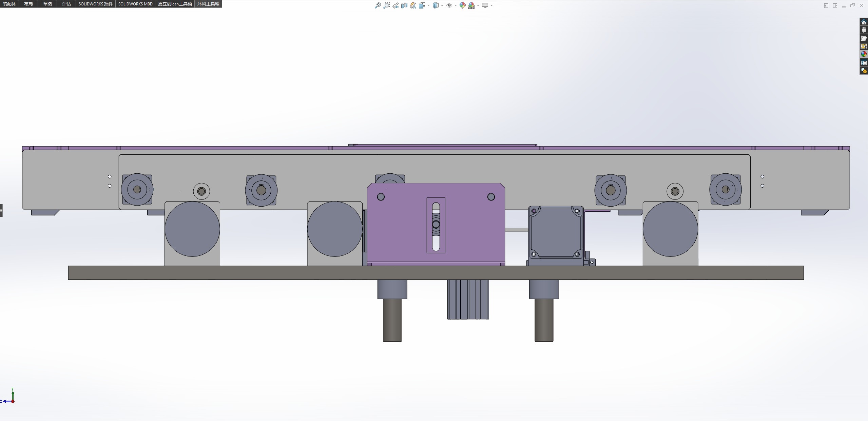Expand the Hide/Show Items dropdown arrow
This screenshot has width=868, height=421.
coord(455,5)
